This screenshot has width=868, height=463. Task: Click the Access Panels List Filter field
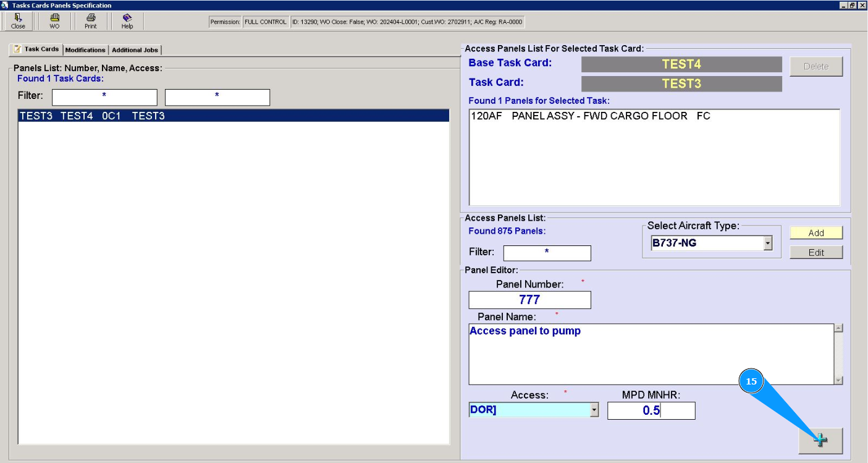[547, 253]
